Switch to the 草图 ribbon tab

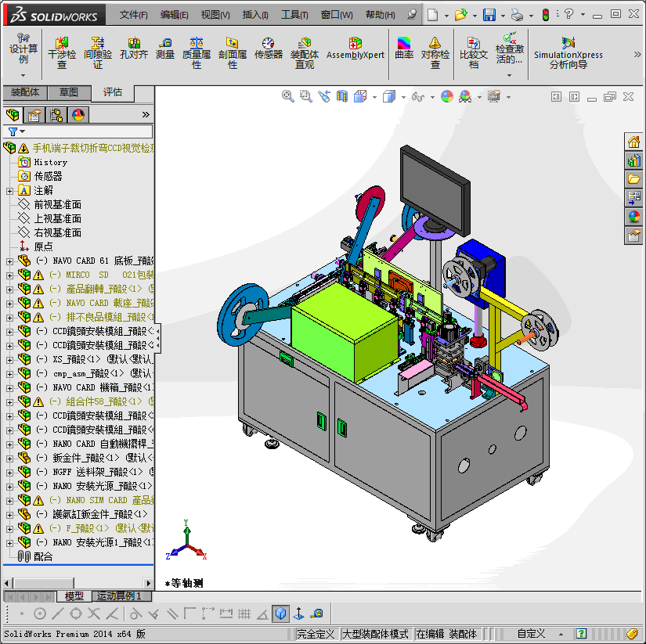coord(69,92)
